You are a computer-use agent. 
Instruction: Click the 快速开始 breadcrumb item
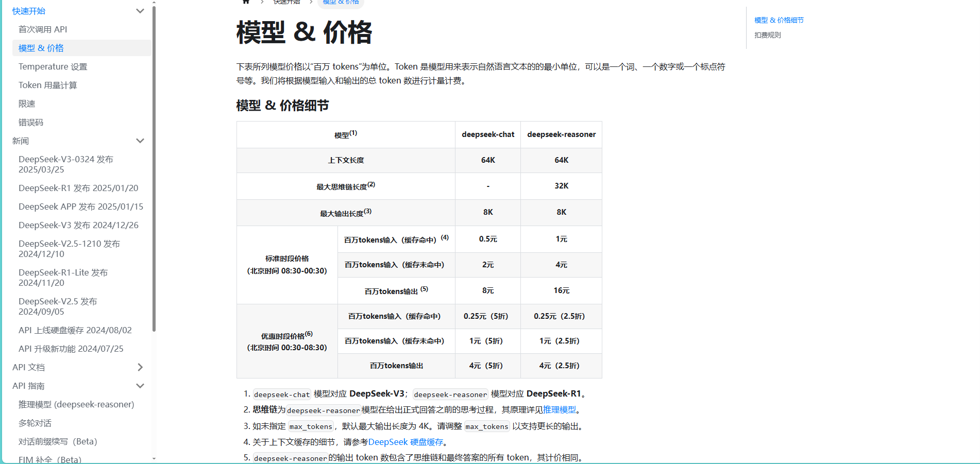pyautogui.click(x=286, y=2)
